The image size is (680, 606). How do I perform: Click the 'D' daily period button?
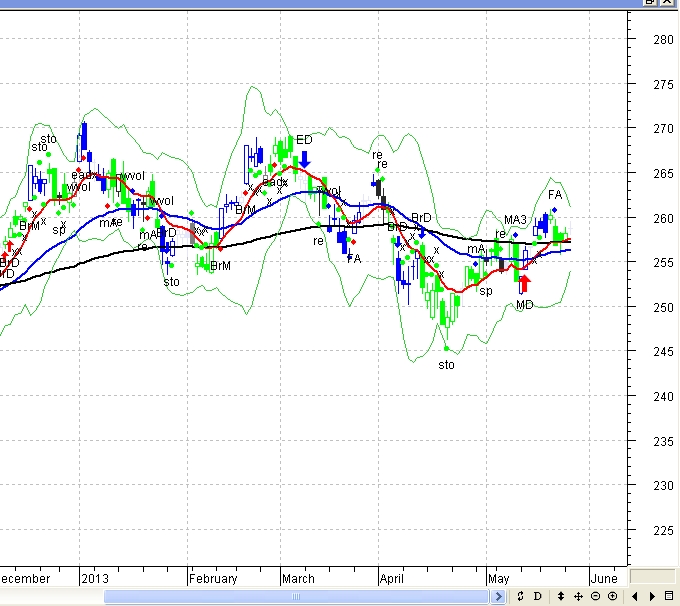click(537, 597)
